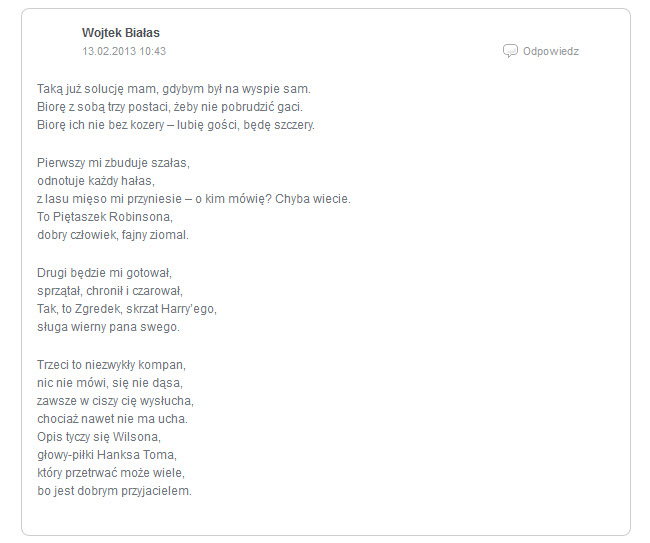This screenshot has height=543, width=650.
Task: Click the line 'głowy-piłki Hanksa Toma'
Action: pyautogui.click(x=107, y=455)
